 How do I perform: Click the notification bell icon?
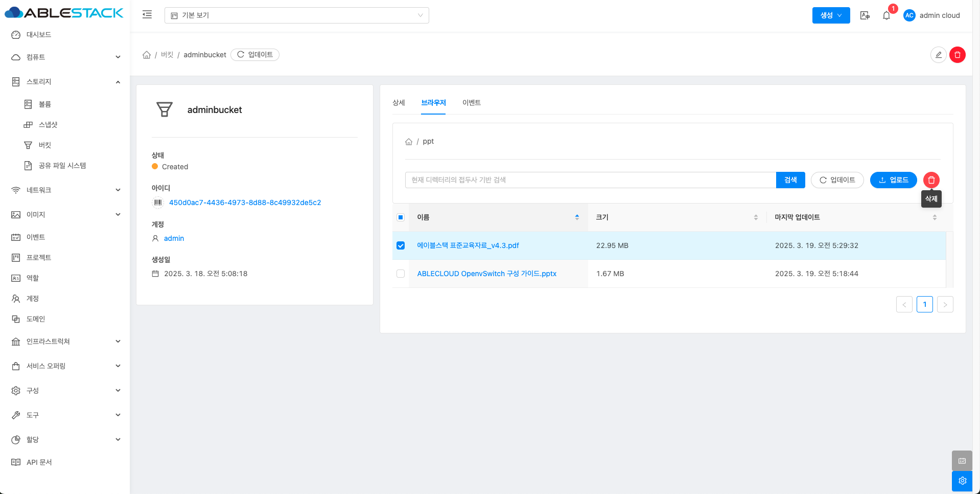tap(886, 15)
